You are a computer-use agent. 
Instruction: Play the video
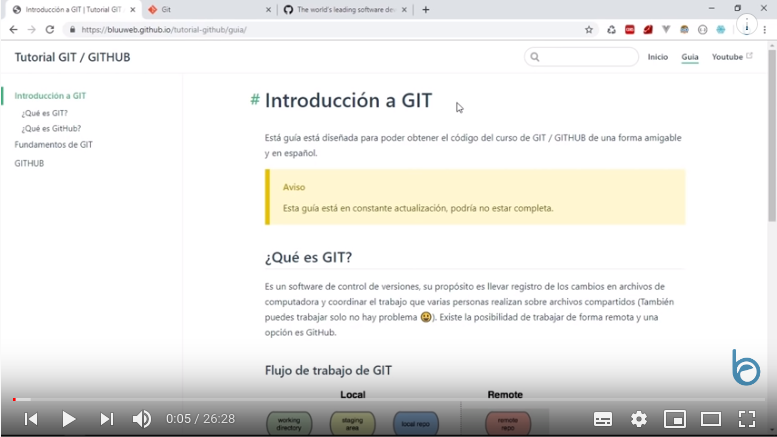69,419
